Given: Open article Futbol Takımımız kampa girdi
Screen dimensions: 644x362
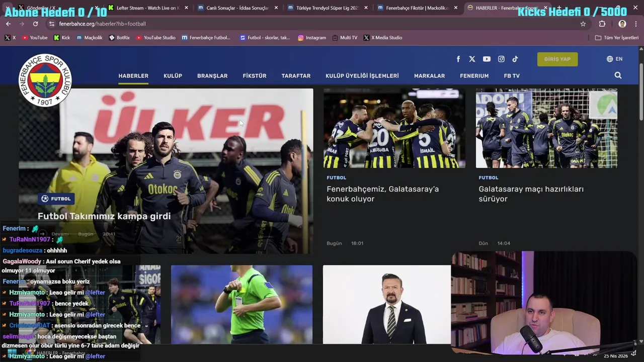Looking at the screenshot, I should [104, 216].
